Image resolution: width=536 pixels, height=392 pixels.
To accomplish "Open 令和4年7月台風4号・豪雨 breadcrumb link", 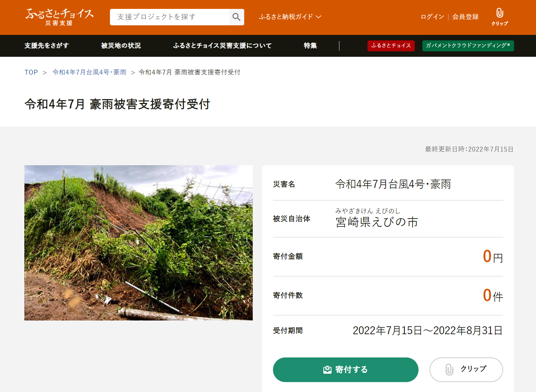I will 89,72.
